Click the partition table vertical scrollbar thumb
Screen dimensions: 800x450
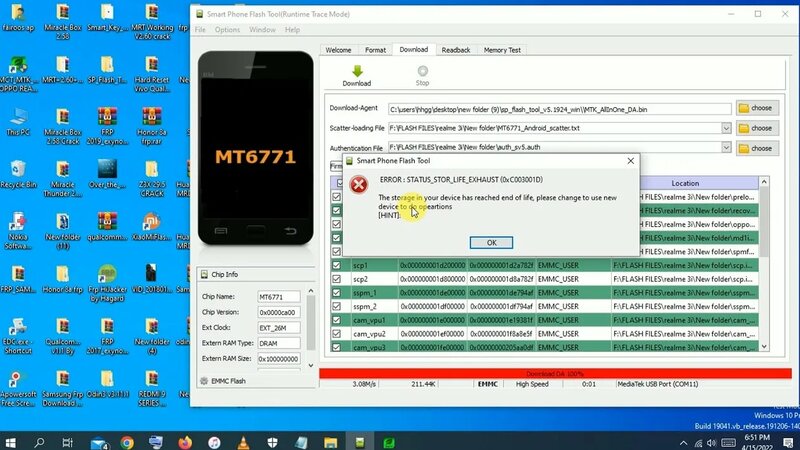(764, 222)
